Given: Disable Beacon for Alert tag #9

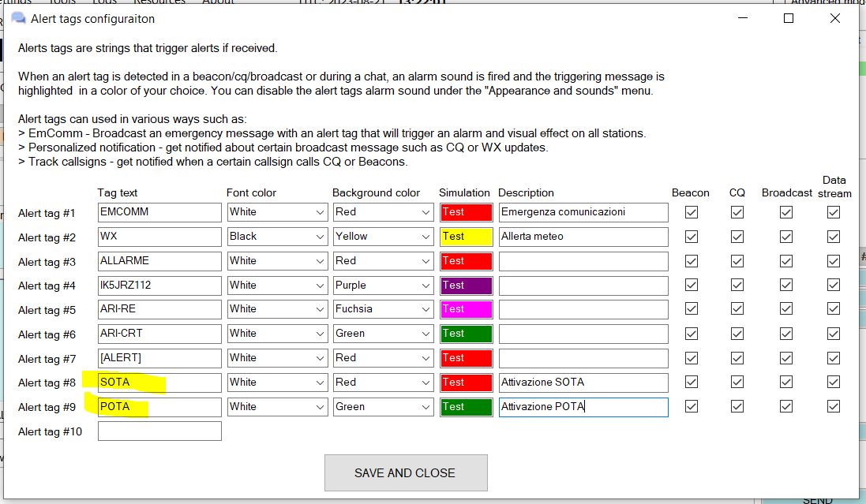Looking at the screenshot, I should click(691, 407).
